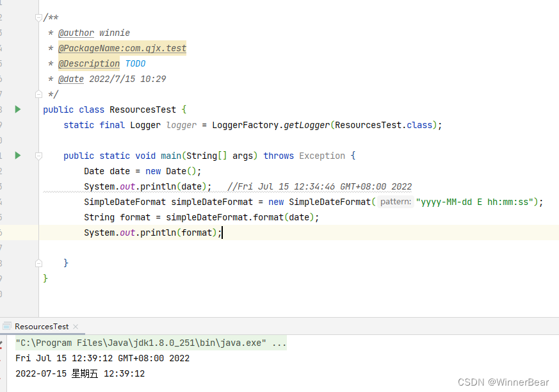Click the System.out.println(format) statement on the highlighted line

[x=153, y=233]
